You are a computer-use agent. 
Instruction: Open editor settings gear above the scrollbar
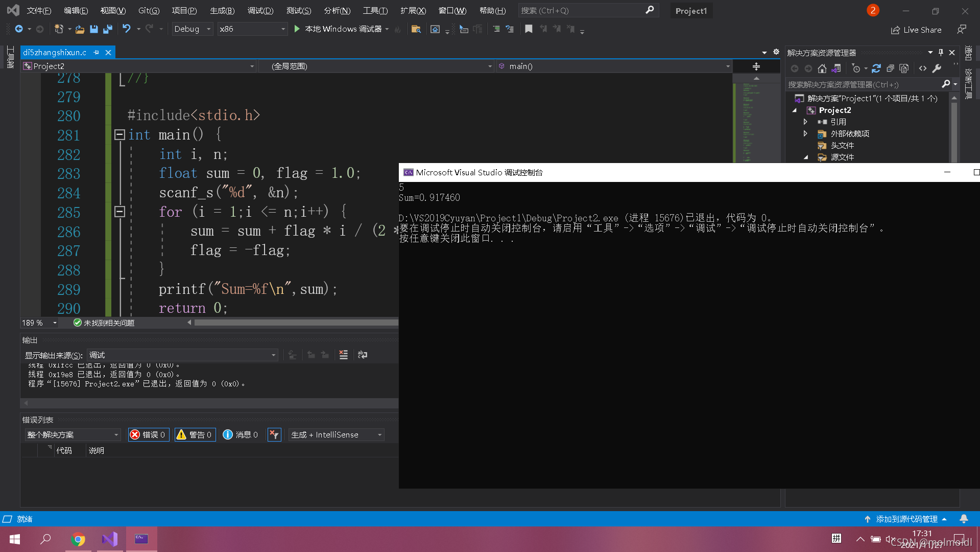[776, 52]
